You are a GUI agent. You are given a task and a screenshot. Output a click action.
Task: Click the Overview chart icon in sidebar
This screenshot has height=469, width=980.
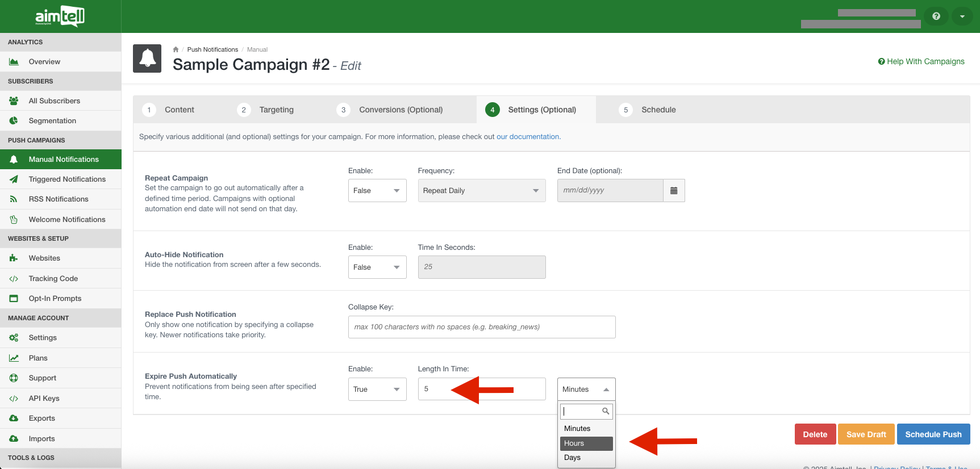[x=14, y=62]
